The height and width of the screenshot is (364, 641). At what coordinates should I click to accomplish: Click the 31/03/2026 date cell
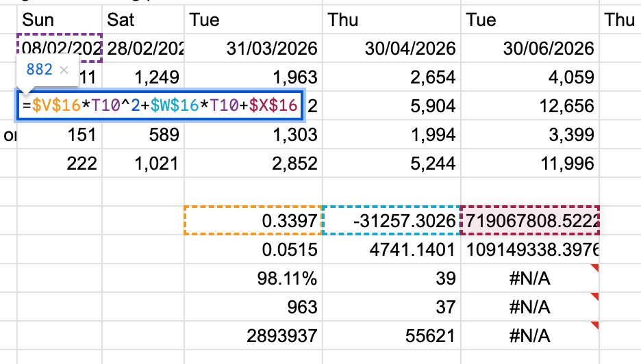point(253,49)
